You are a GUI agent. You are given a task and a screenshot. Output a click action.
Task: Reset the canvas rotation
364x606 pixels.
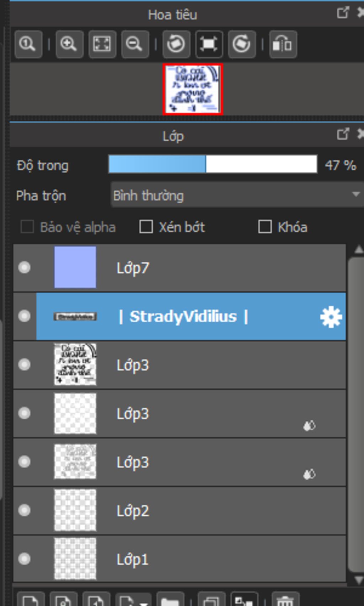(x=209, y=44)
